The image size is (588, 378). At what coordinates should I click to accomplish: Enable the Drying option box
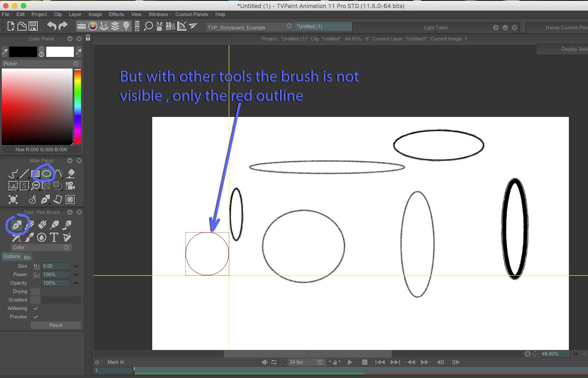36,291
